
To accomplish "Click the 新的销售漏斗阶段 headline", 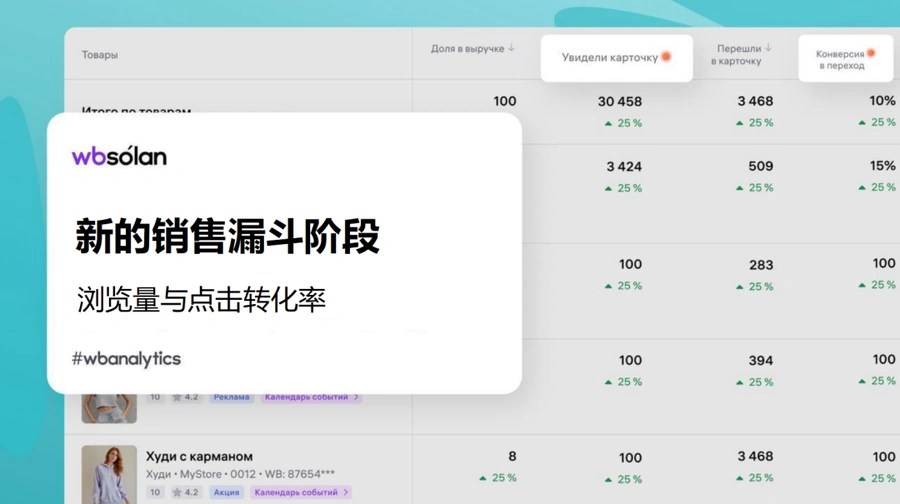I will tap(227, 236).
